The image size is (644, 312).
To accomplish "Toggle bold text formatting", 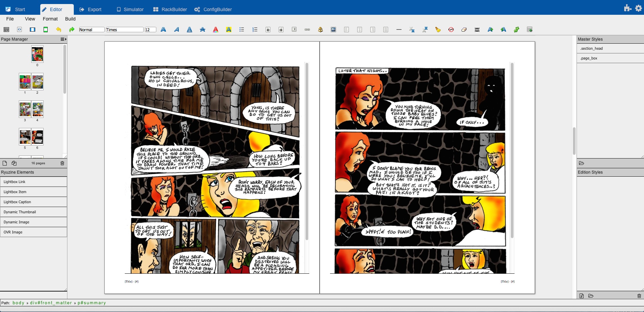I will tap(163, 30).
